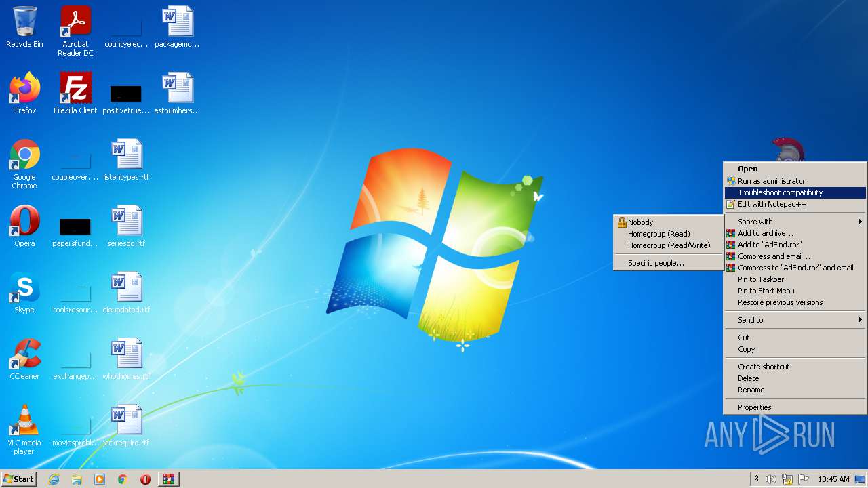868x488 pixels.
Task: Open the volume speaker tray icon
Action: [x=771, y=479]
